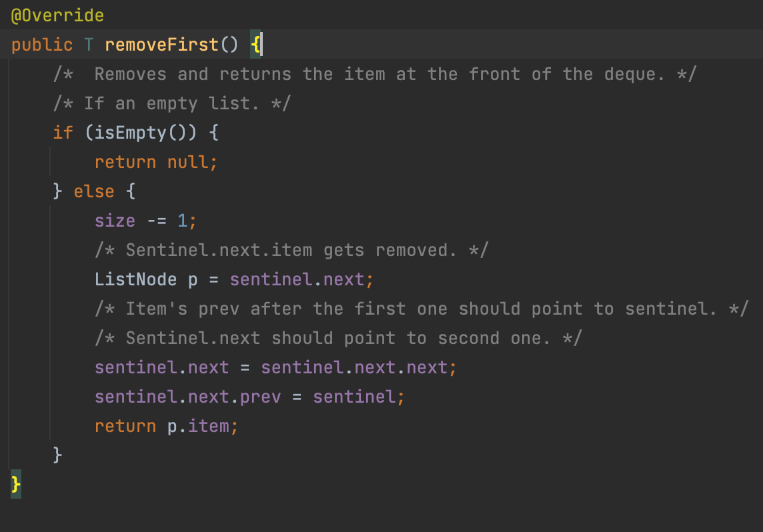
Task: Click the else keyword
Action: tap(94, 191)
